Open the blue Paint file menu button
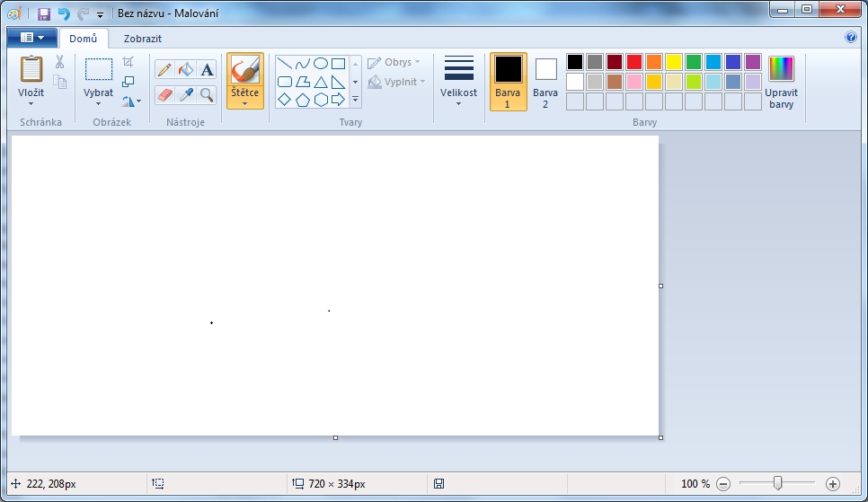 [x=32, y=38]
